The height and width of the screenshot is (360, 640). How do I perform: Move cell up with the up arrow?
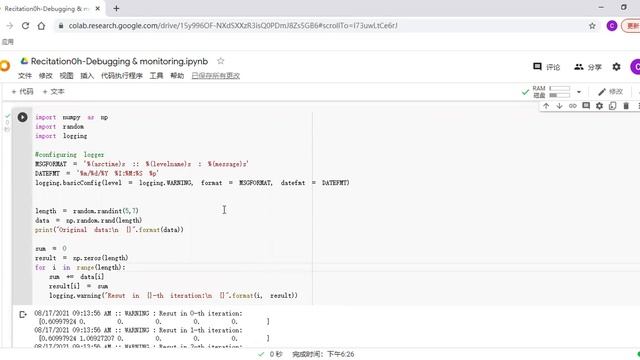click(546, 106)
